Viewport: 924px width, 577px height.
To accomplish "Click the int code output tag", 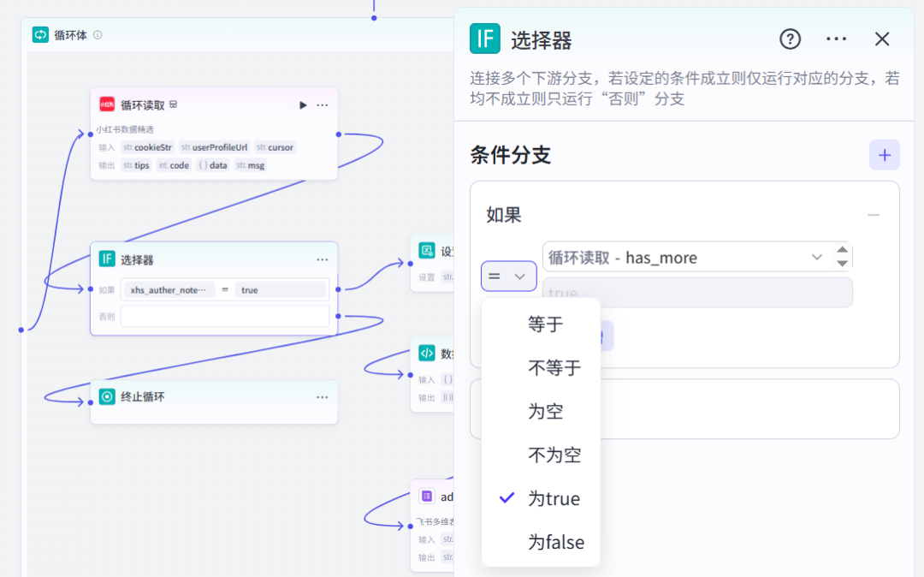I will pos(174,165).
